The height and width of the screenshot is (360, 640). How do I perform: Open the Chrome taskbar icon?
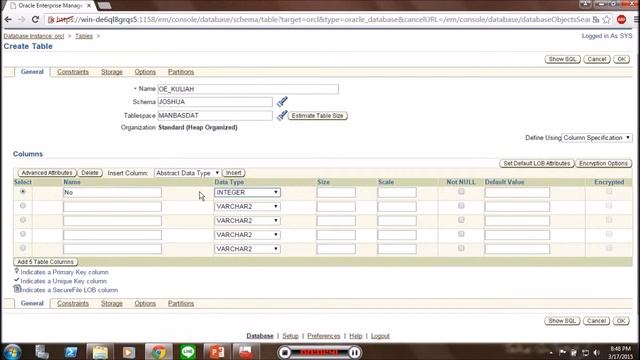point(159,352)
